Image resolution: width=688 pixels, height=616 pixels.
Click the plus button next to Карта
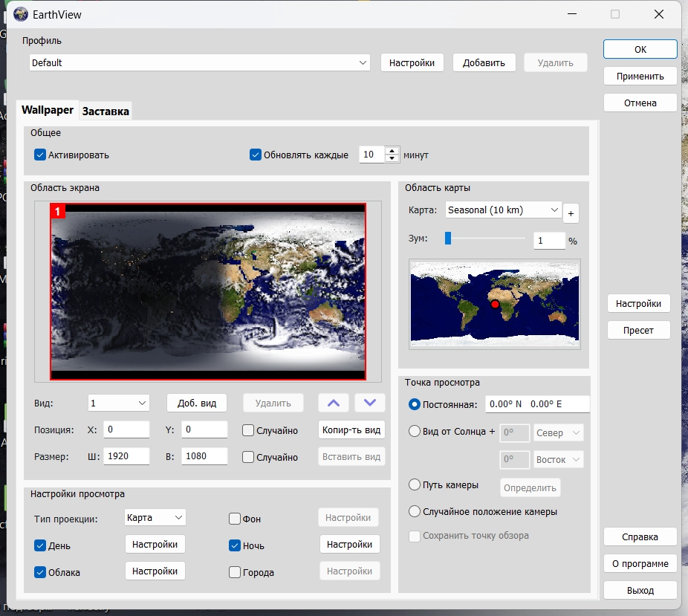571,214
